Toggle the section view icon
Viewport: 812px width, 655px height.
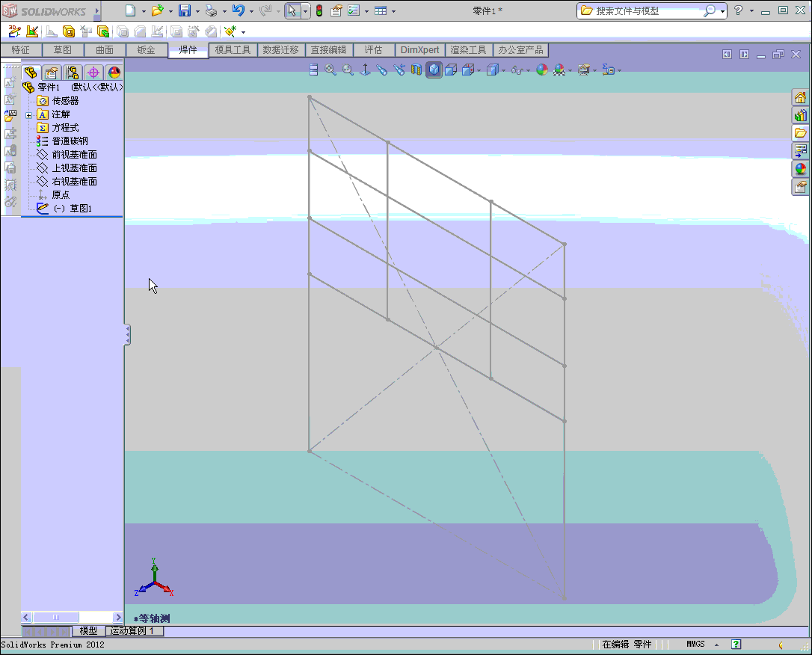416,70
